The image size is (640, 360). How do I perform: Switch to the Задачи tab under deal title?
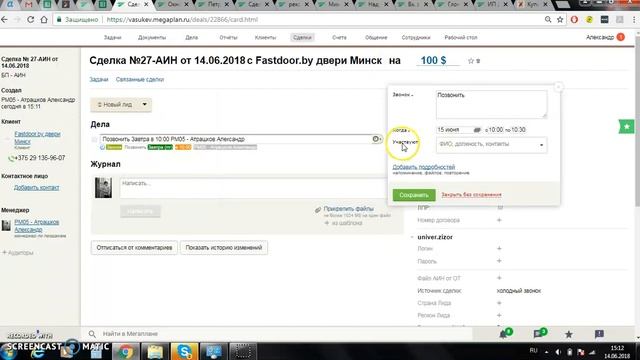click(99, 80)
